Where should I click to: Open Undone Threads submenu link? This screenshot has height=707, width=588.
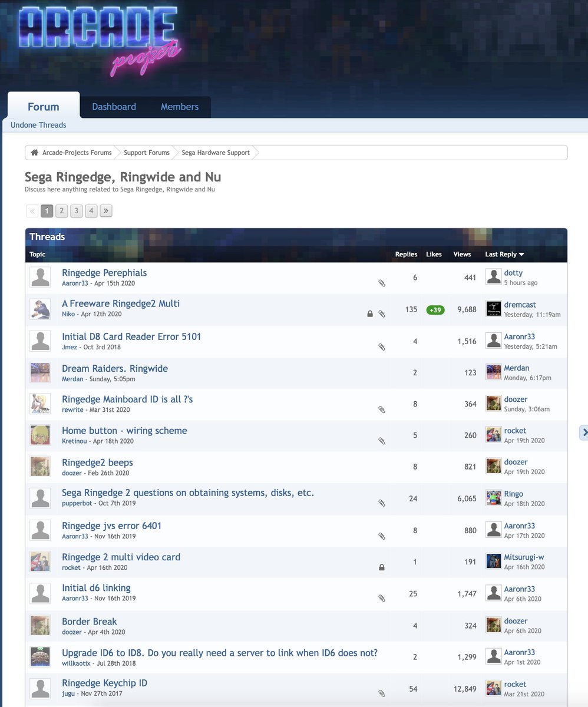coord(38,125)
